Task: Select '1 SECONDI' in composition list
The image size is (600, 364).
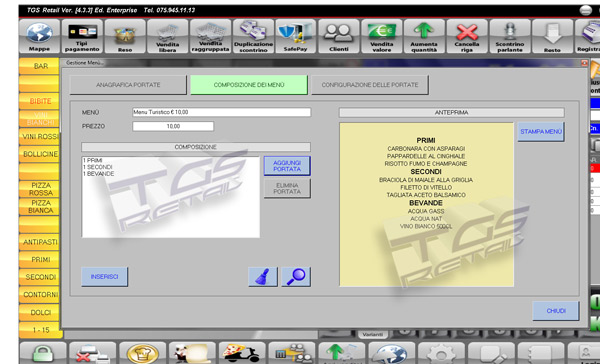Action: [98, 167]
